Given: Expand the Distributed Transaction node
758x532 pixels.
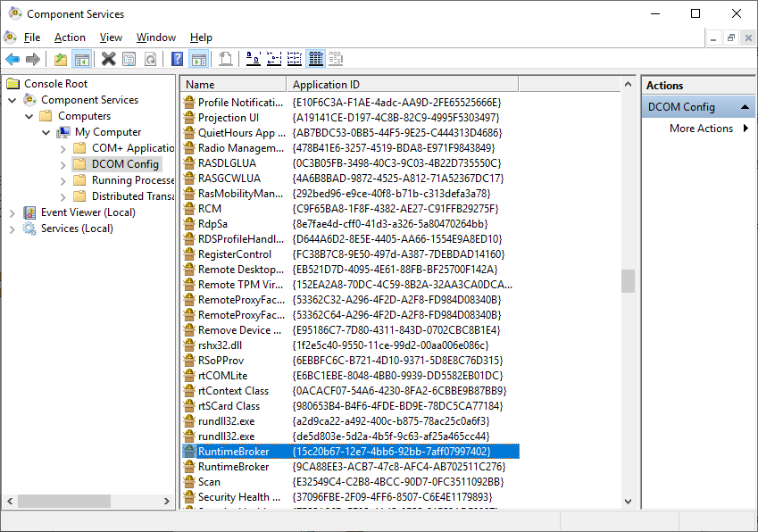Looking at the screenshot, I should pyautogui.click(x=62, y=197).
